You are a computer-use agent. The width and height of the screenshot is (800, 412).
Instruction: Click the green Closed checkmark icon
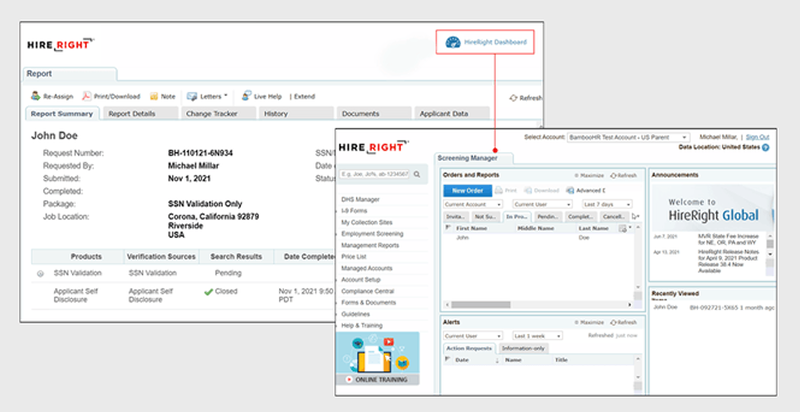point(208,292)
